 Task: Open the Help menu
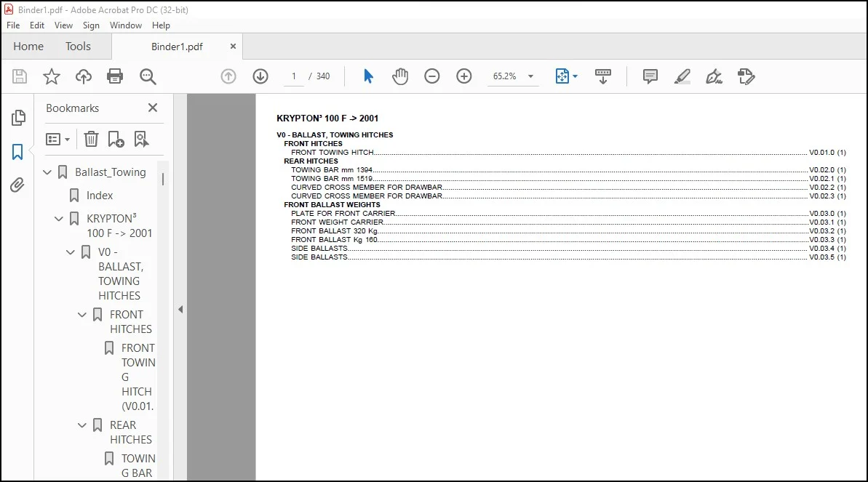[x=161, y=25]
